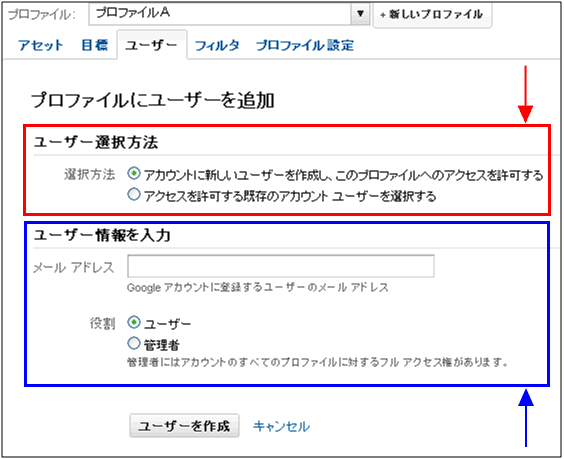This screenshot has width=564, height=459.
Task: Select radio: 既存のアカウント ユーザーを選択する
Action: tap(133, 195)
